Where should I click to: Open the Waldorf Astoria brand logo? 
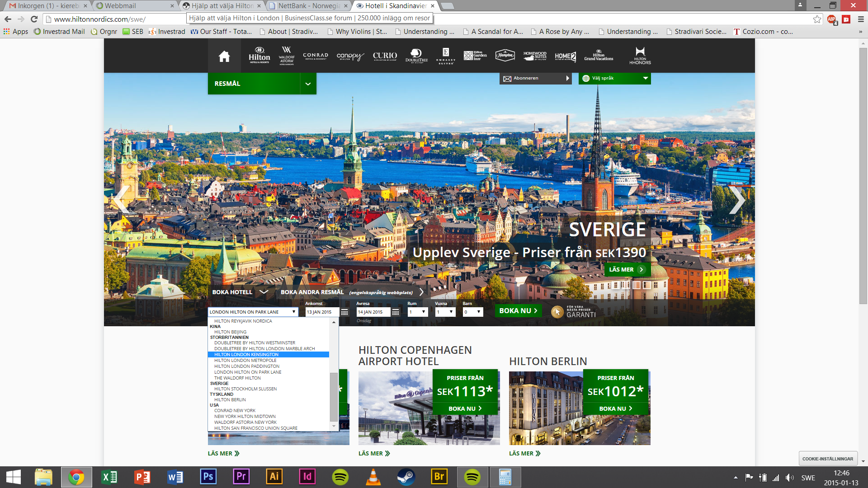click(x=287, y=56)
